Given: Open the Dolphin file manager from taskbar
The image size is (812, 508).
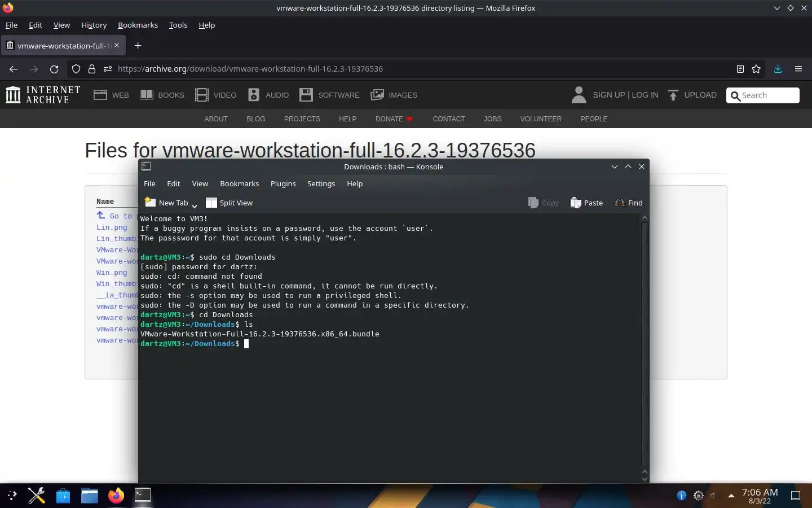Looking at the screenshot, I should point(90,496).
